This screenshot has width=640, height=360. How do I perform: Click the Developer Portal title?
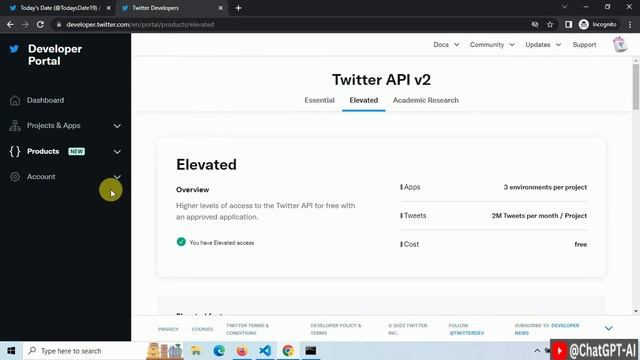pyautogui.click(x=55, y=55)
